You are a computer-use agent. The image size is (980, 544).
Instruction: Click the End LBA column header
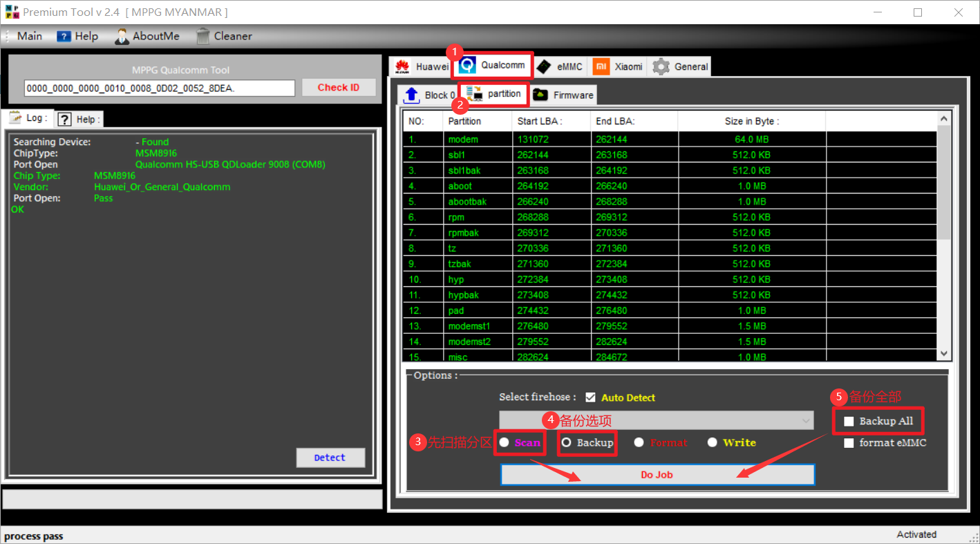pyautogui.click(x=634, y=121)
